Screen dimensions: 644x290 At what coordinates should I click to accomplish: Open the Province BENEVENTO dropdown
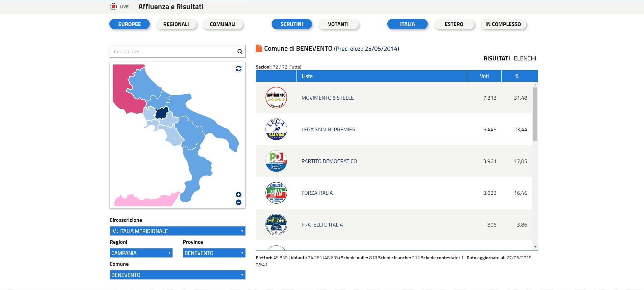click(214, 253)
